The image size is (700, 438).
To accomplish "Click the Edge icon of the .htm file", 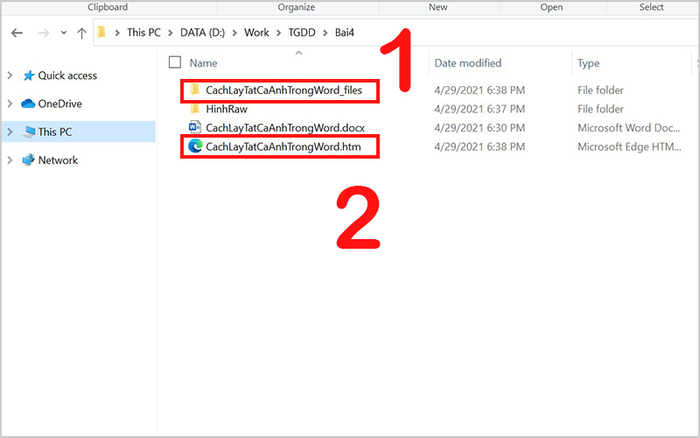I will point(195,146).
